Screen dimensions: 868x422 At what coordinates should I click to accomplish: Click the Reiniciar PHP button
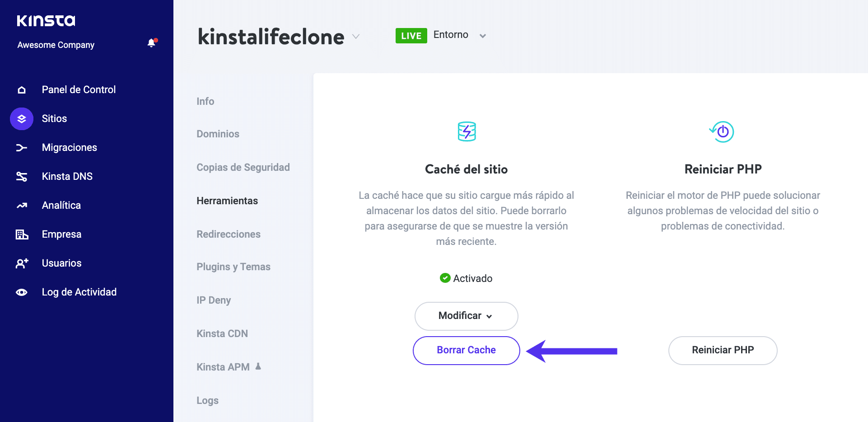coord(723,350)
